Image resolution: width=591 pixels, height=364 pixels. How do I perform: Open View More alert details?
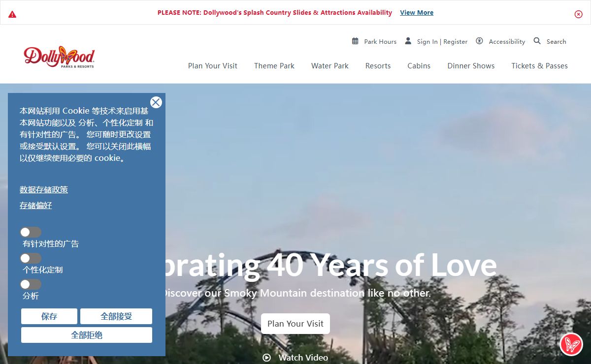417,13
